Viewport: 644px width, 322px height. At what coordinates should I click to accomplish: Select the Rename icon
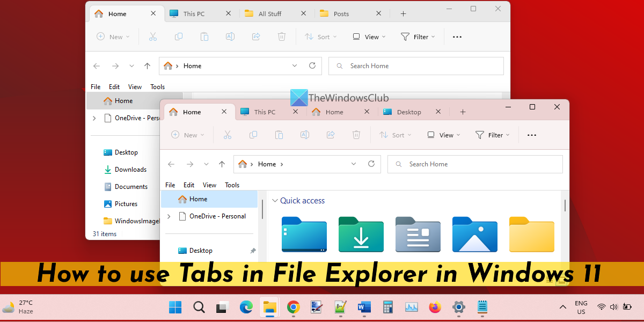pyautogui.click(x=305, y=135)
